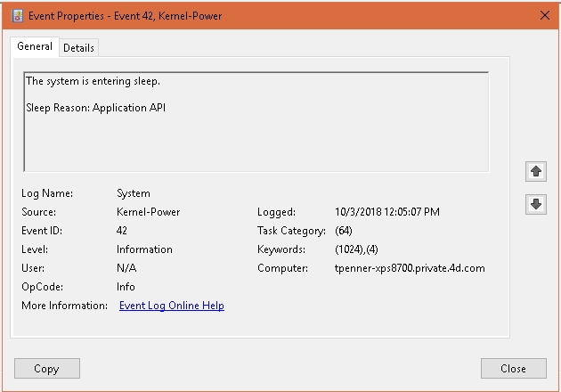Click the 'Sleep Reason: Application API' text line
Screen dimensions: 561x392
[96, 108]
